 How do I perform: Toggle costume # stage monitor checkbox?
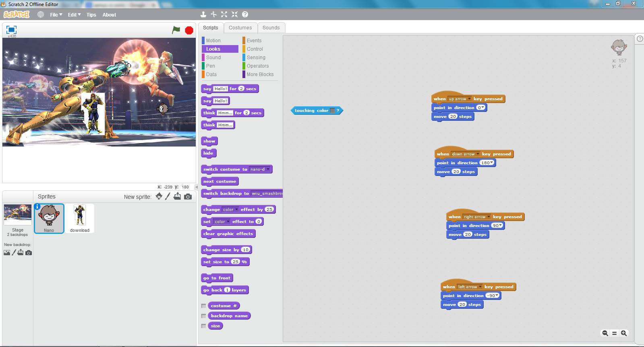(x=204, y=306)
